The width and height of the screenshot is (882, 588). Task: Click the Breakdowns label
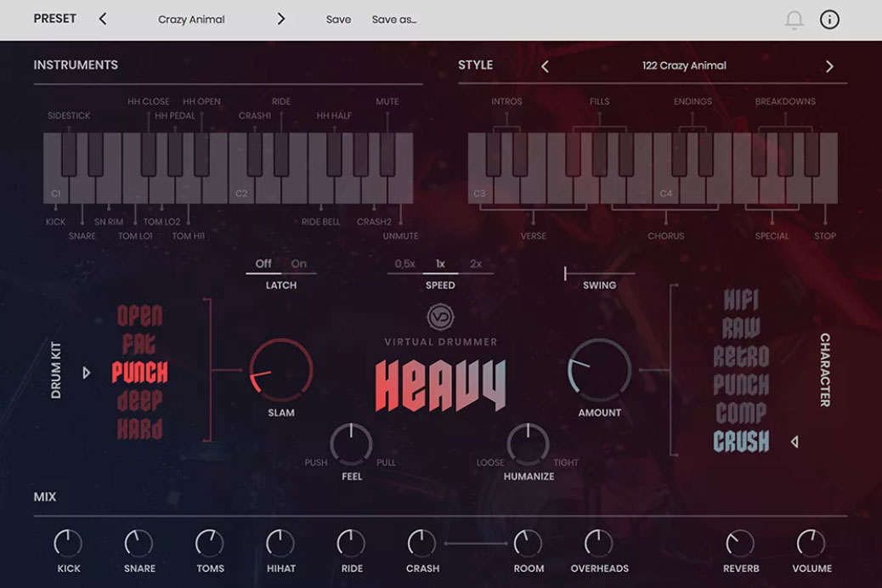tap(785, 101)
